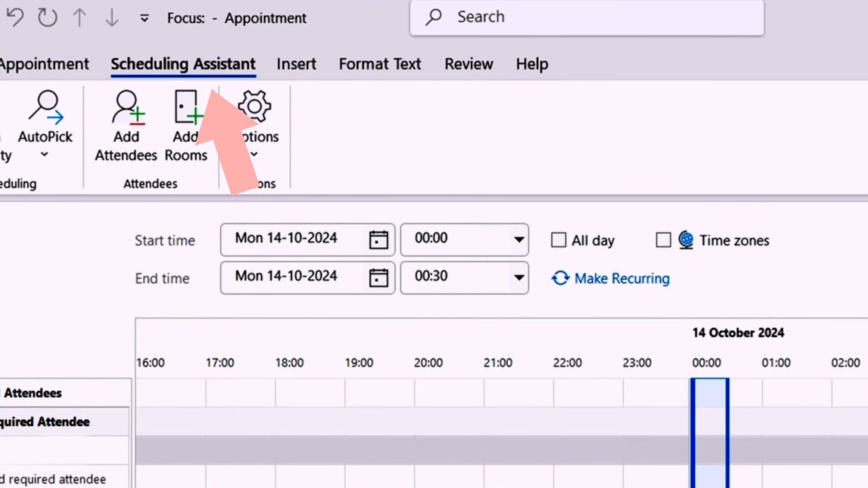The image size is (868, 488).
Task: Click the 14 October 2024 date header
Action: 738,333
